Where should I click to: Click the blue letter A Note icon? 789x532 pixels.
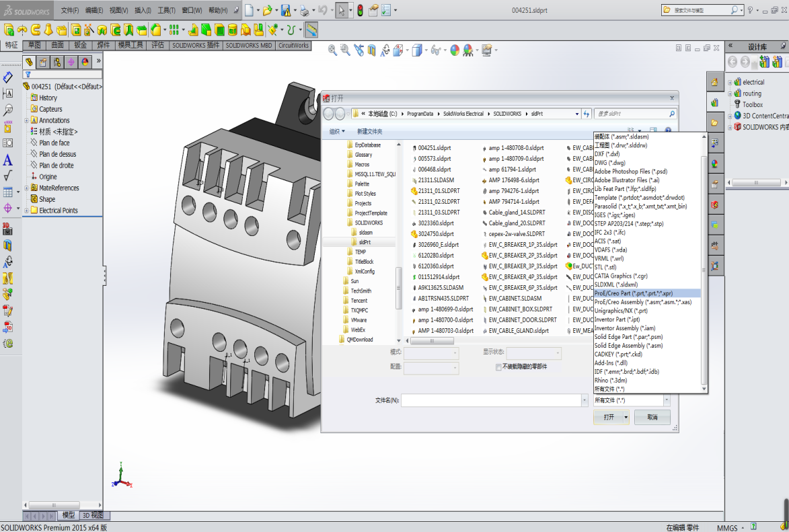[x=7, y=160]
